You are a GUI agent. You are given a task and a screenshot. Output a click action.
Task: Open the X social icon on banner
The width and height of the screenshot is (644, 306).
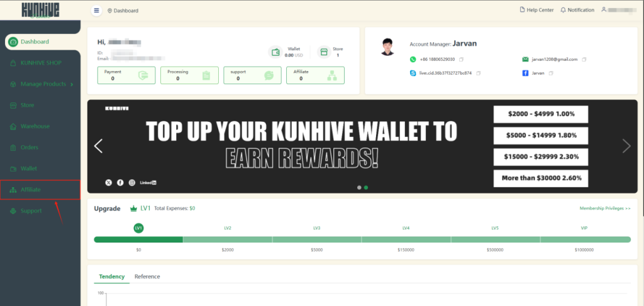pyautogui.click(x=108, y=183)
